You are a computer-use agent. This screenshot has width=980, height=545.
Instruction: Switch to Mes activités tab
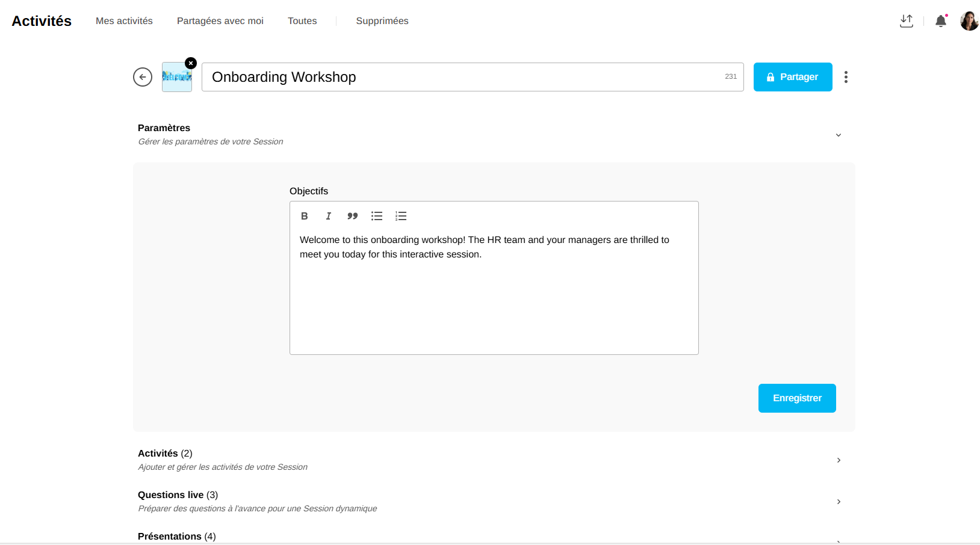[124, 21]
